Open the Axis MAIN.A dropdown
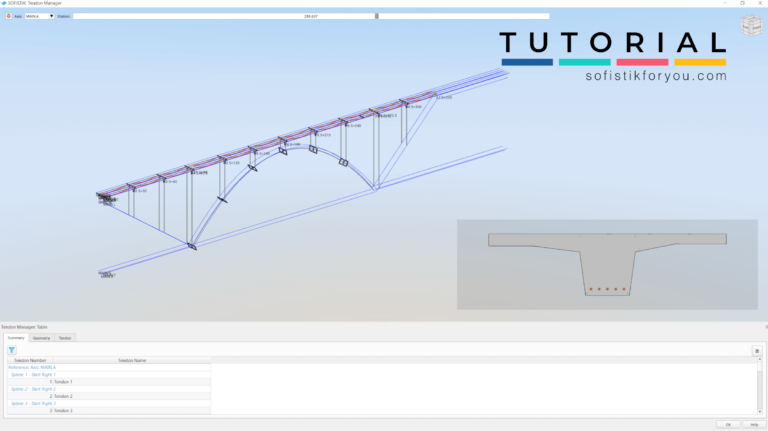768x431 pixels. pyautogui.click(x=39, y=16)
